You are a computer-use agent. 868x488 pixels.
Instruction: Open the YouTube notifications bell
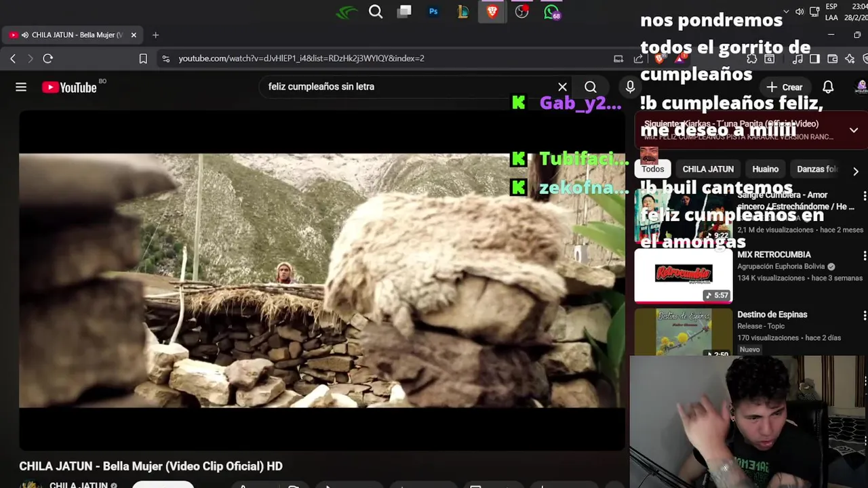[x=828, y=87]
